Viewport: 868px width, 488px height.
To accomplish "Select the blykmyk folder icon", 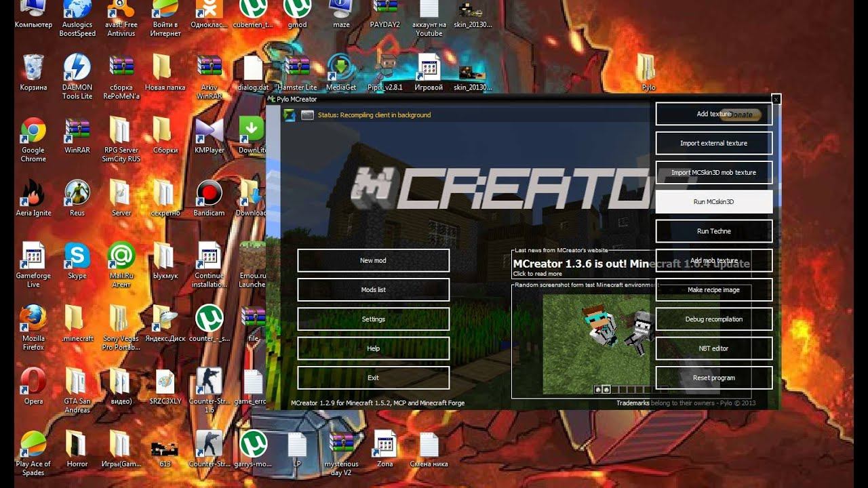I will 165,261.
